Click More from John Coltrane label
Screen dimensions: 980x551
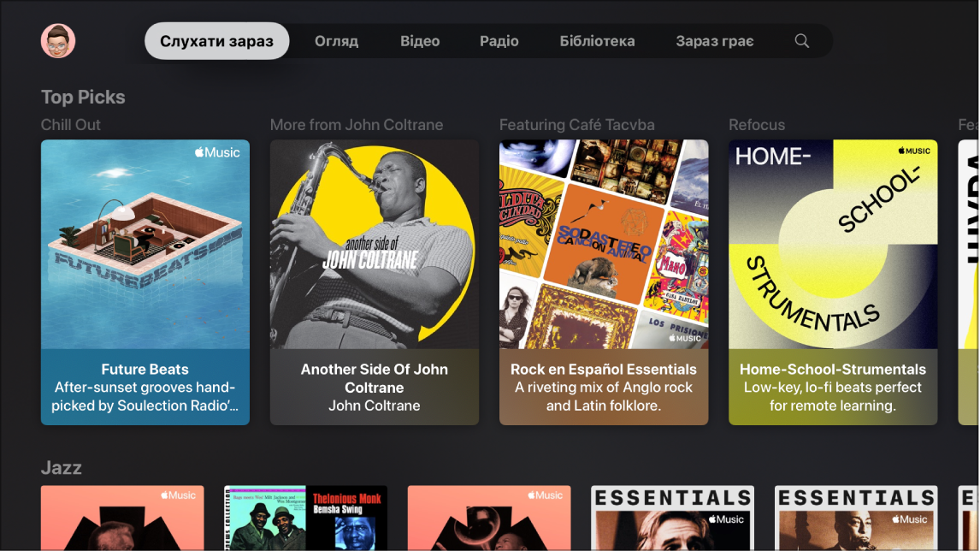[x=357, y=124]
